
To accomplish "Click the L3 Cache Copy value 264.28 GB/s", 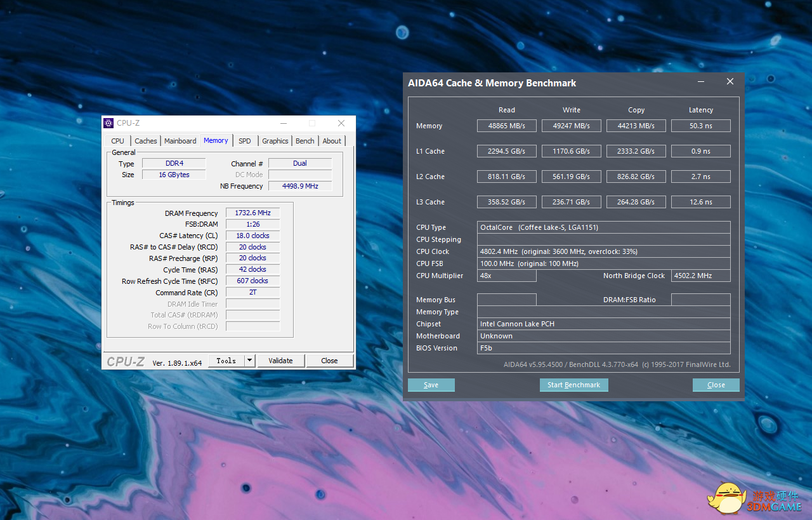I will click(636, 202).
